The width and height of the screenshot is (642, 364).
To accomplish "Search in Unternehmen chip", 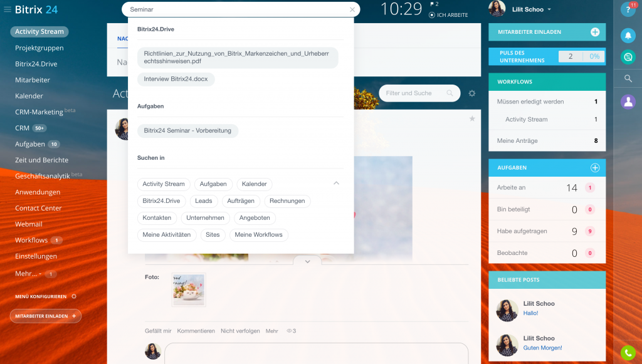I will click(x=205, y=218).
